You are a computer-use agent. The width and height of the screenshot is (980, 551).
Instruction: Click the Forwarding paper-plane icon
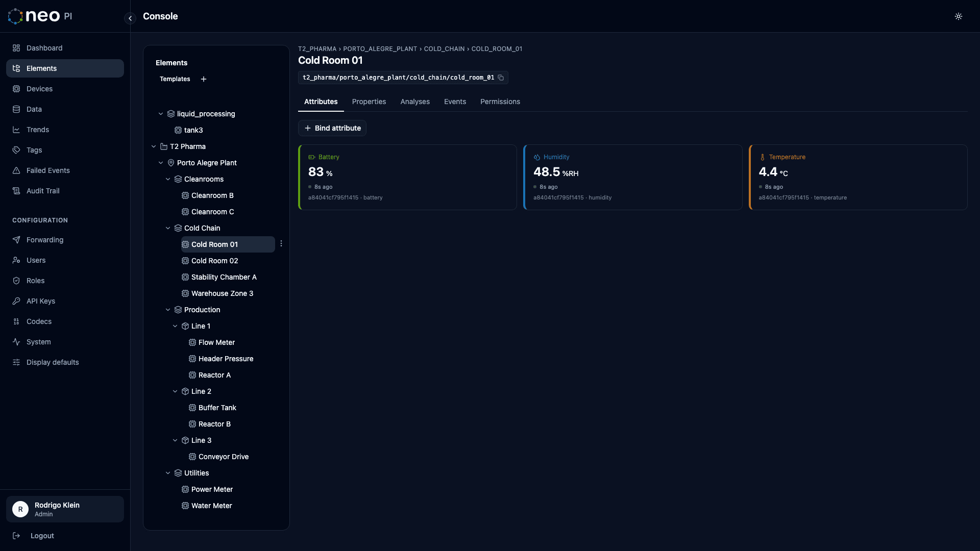16,240
